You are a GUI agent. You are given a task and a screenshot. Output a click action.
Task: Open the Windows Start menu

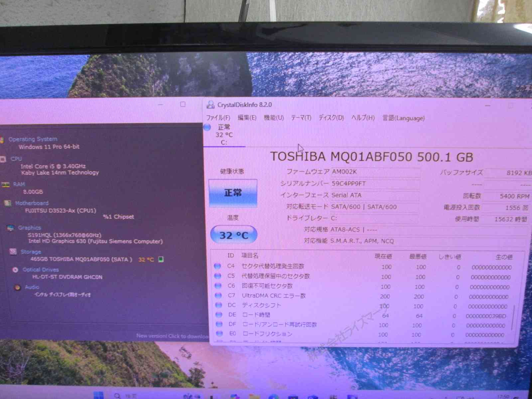pos(98,395)
